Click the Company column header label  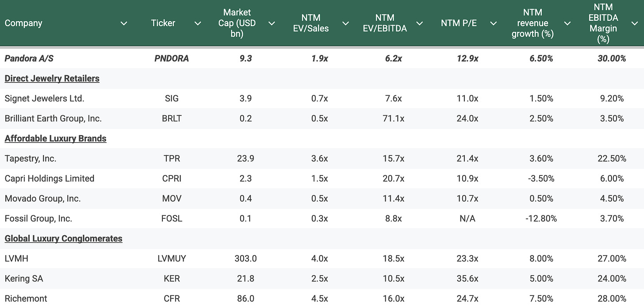(x=23, y=23)
